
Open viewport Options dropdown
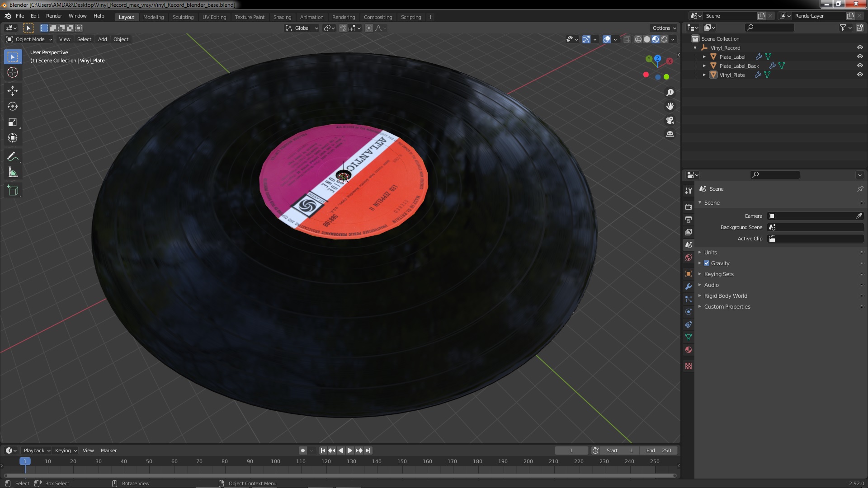(664, 28)
